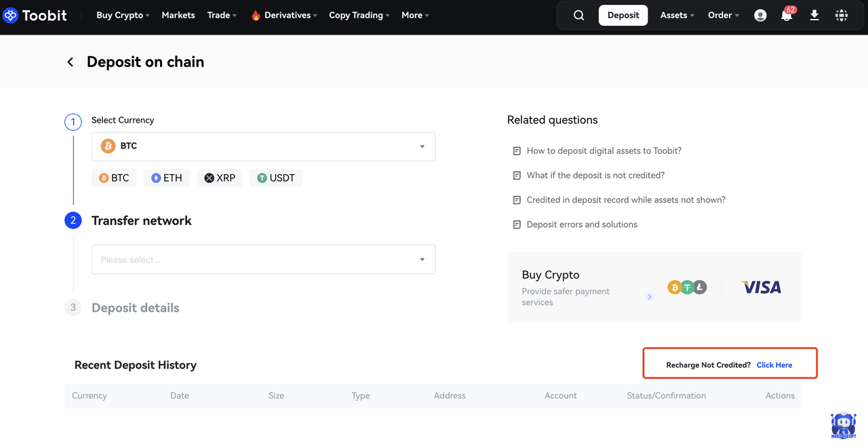Open the notifications bell
868x448 pixels.
(x=787, y=16)
